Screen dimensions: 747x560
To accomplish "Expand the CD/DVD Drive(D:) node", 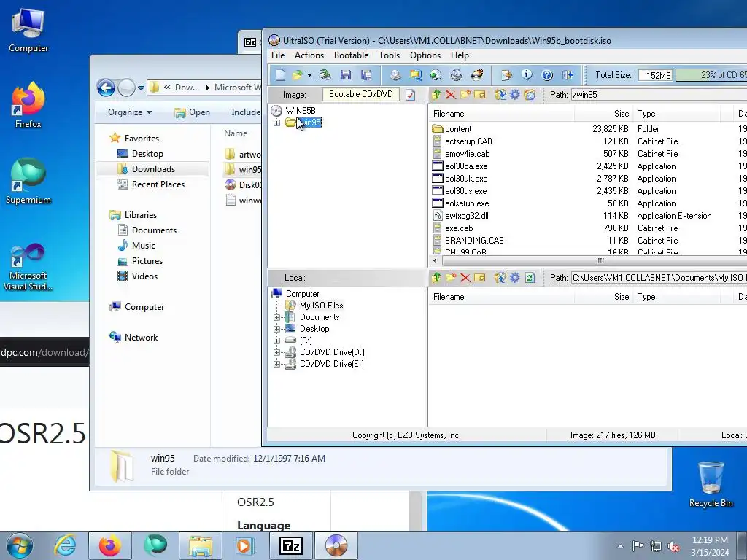I will (x=276, y=352).
